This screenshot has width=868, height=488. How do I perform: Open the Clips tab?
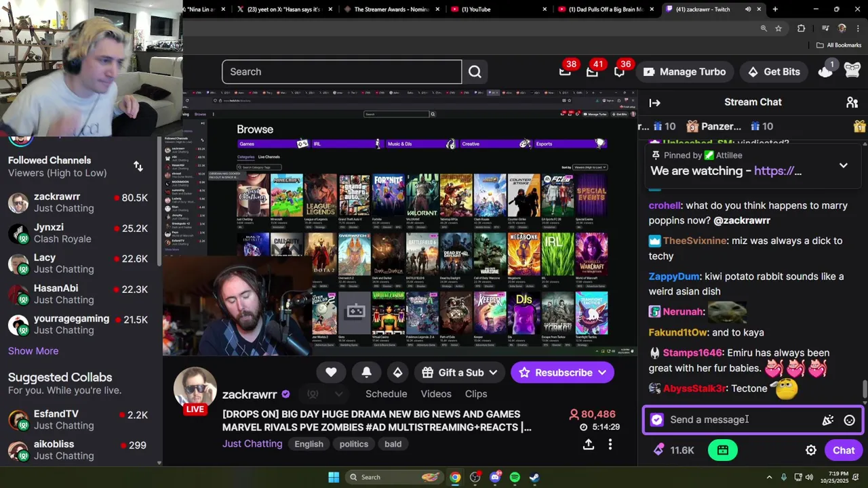(476, 394)
